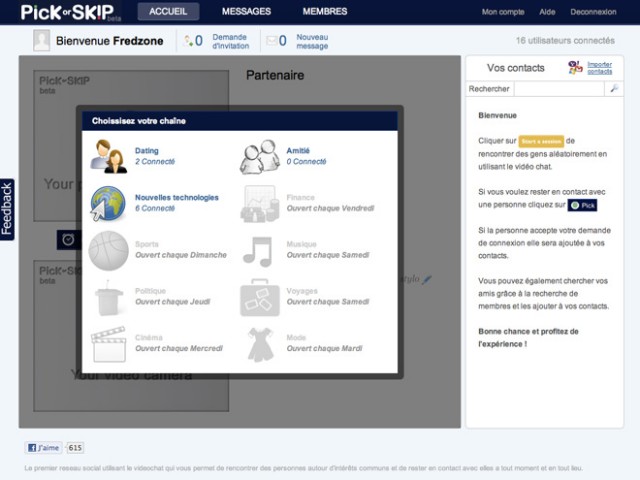Click the Sports basketball icon
The image size is (640, 480).
(x=109, y=251)
